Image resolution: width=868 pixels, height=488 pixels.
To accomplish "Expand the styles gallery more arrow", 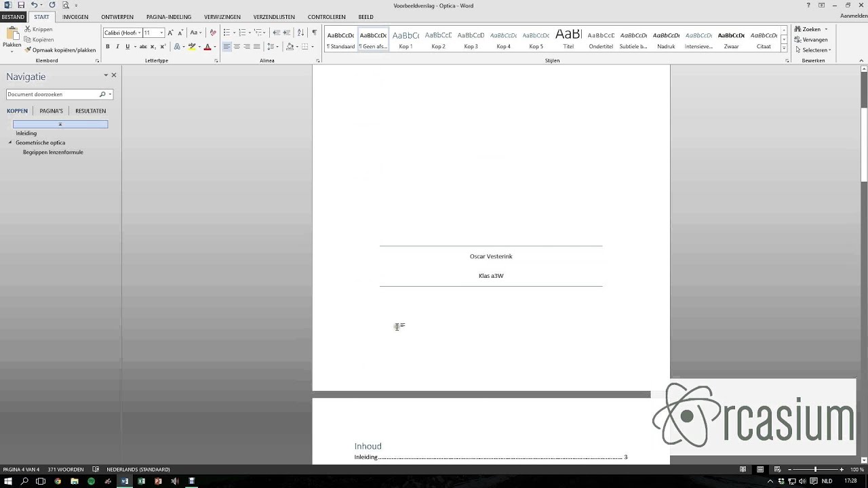I will [785, 49].
